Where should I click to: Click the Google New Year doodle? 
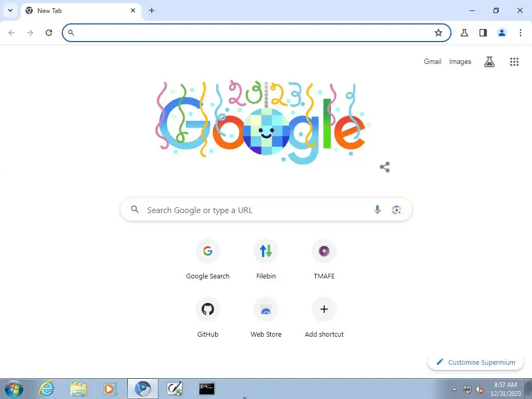coord(262,122)
